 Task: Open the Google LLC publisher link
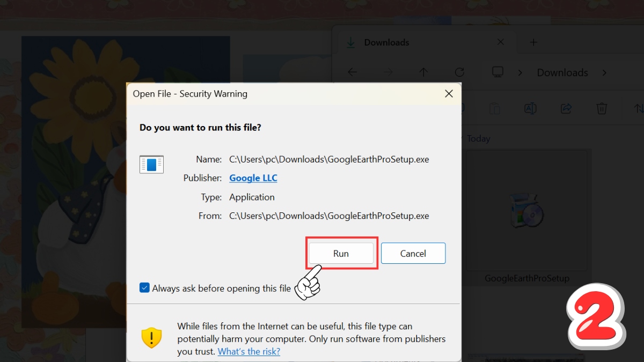click(253, 178)
